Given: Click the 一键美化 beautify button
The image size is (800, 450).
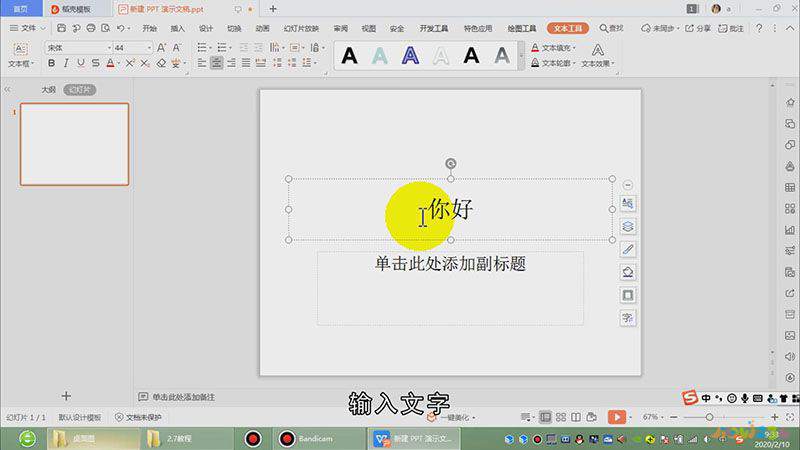Looking at the screenshot, I should [452, 417].
